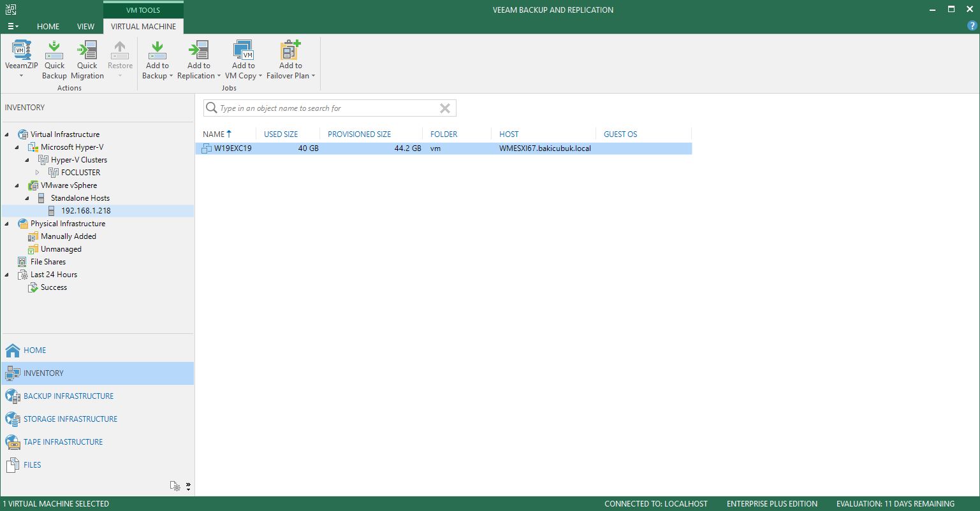The width and height of the screenshot is (980, 511).
Task: Click the Last 24 Hours icon
Action: [x=23, y=275]
